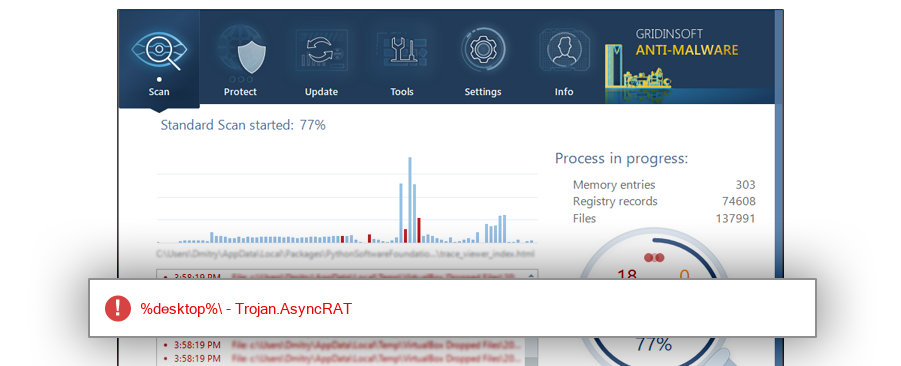Open the Settings gear icon

click(x=483, y=50)
